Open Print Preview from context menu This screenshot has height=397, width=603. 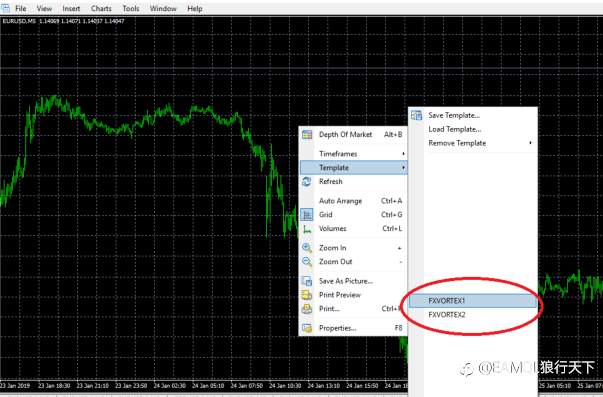tap(353, 295)
